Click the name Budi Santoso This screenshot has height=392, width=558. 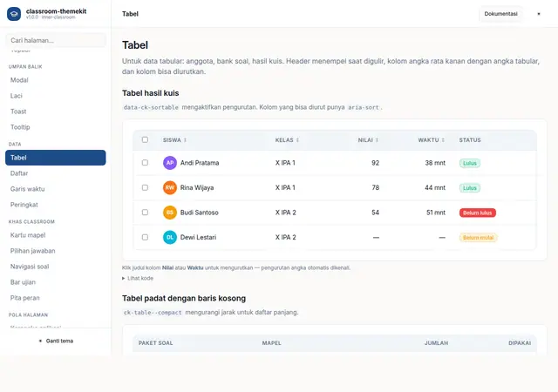tap(200, 213)
